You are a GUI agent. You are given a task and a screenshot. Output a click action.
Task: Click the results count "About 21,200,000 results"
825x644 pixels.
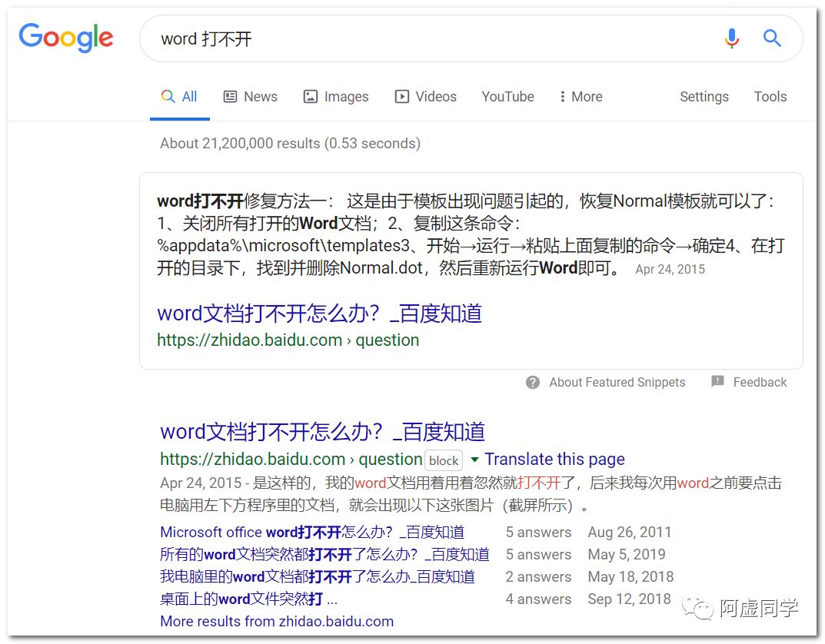point(240,144)
